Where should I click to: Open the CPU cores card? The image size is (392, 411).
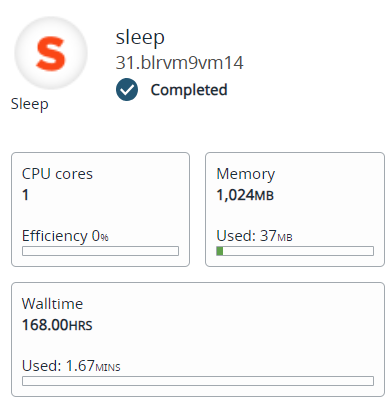tap(100, 209)
